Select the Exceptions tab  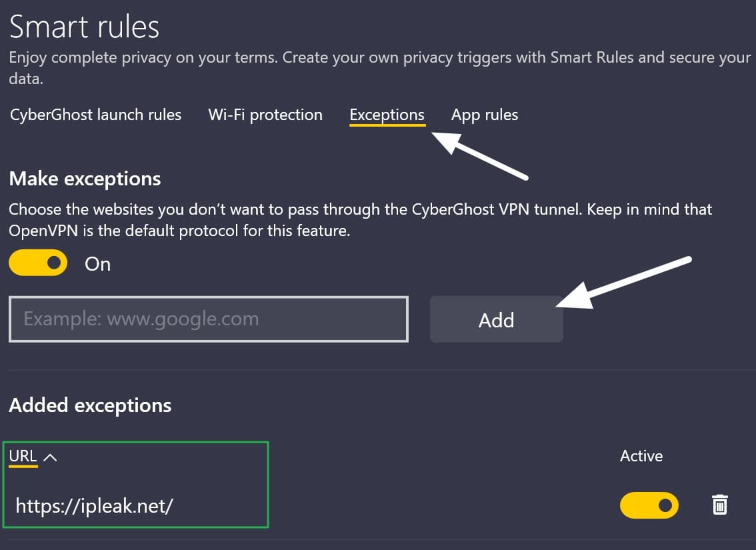[387, 115]
